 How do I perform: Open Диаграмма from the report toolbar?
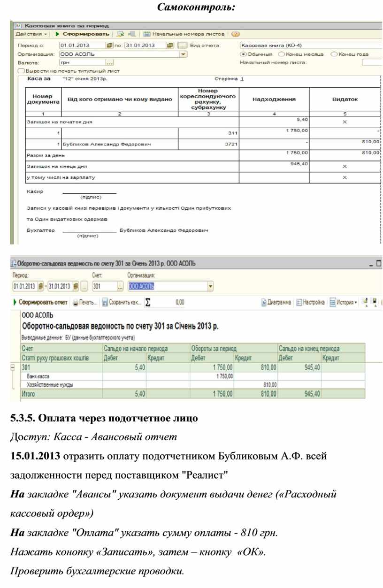[276, 303]
